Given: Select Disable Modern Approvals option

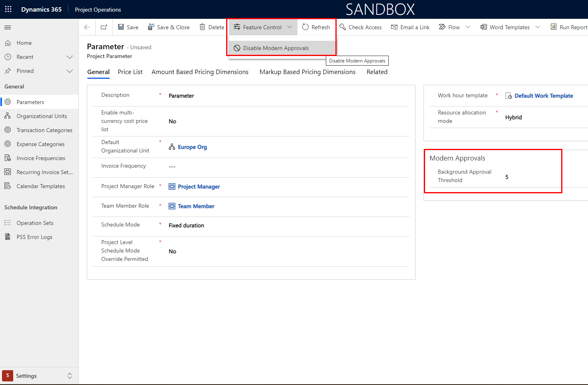Looking at the screenshot, I should pos(282,48).
